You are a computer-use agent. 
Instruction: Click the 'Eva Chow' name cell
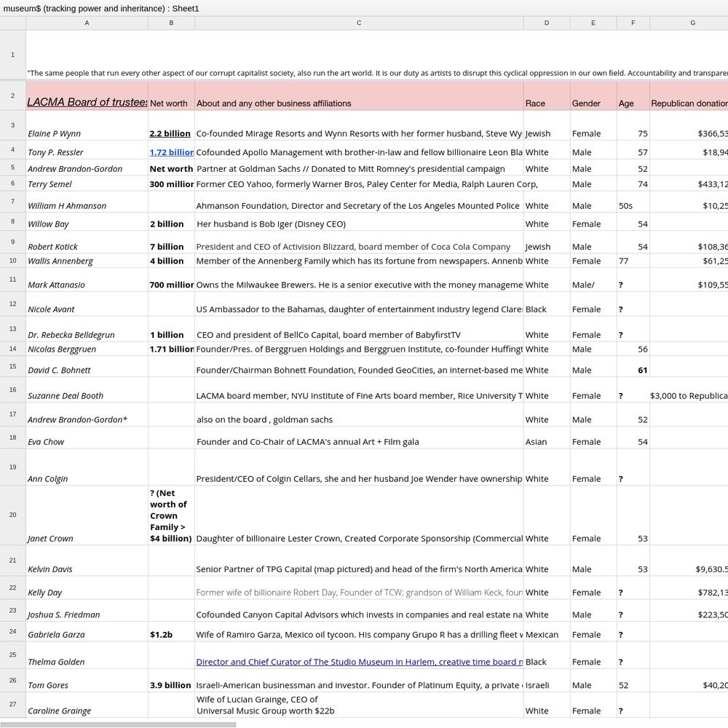click(87, 438)
